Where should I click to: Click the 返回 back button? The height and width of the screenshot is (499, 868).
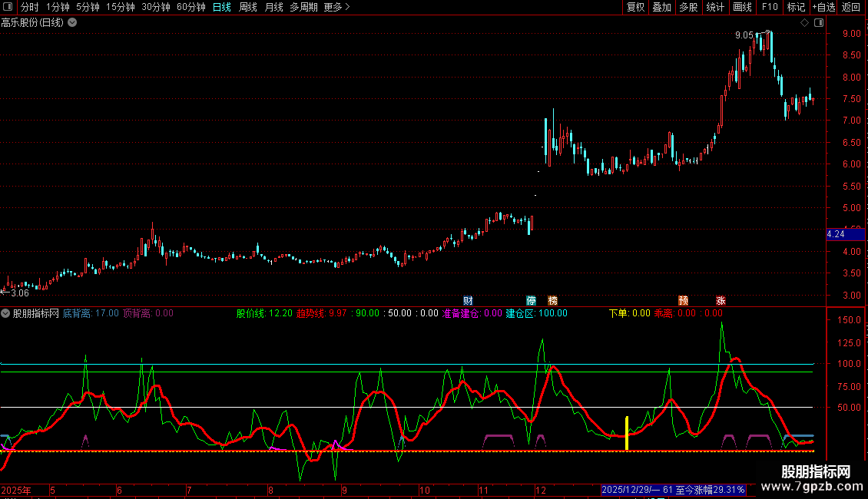[851, 7]
